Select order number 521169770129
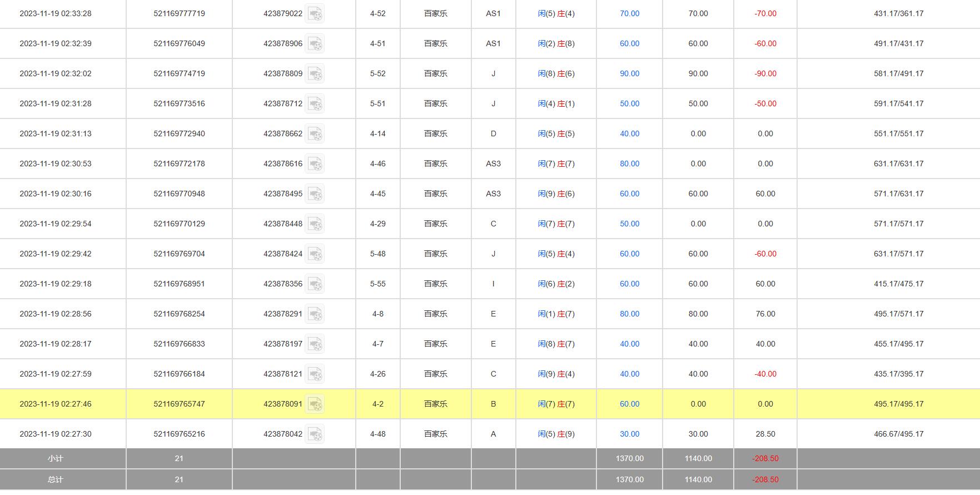Image resolution: width=980 pixels, height=495 pixels. click(x=179, y=224)
